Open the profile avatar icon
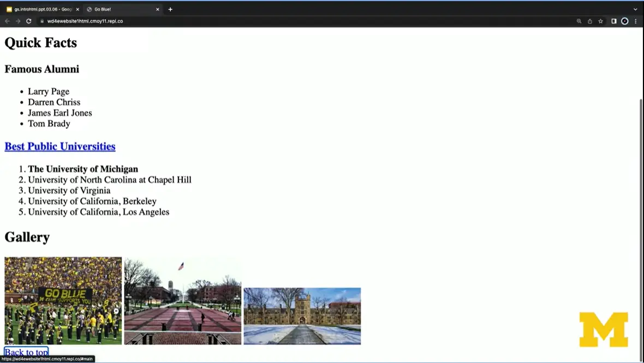 click(x=625, y=21)
